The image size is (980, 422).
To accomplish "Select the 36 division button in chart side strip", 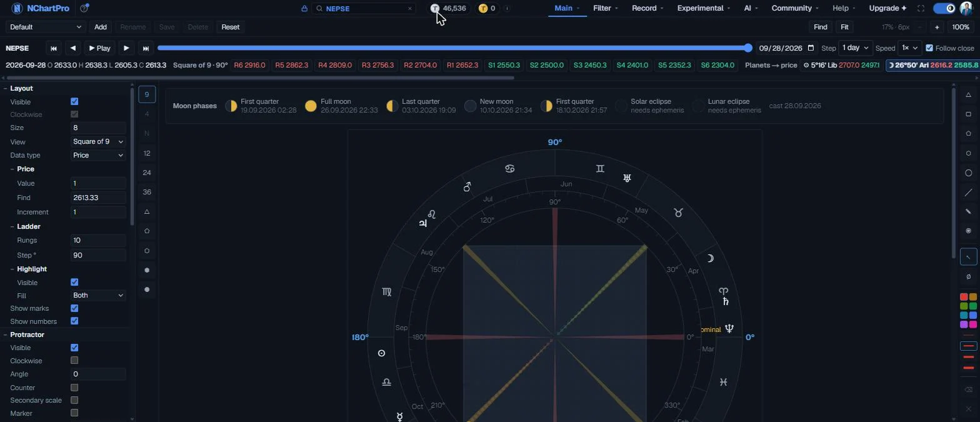I will (x=147, y=192).
